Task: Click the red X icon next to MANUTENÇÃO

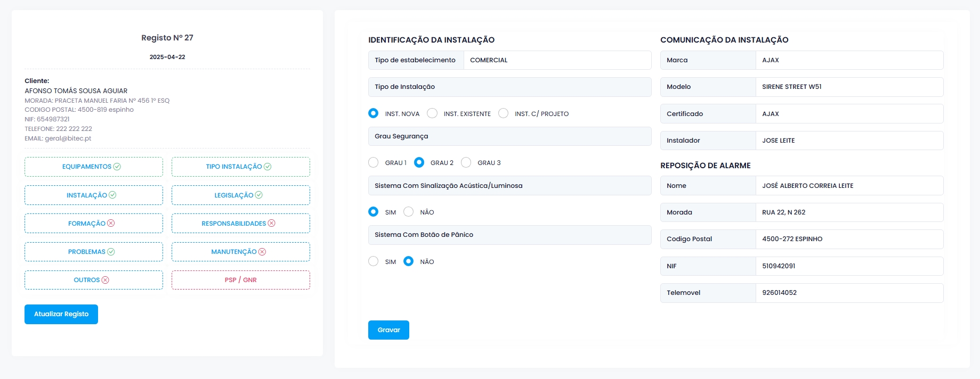Action: point(262,252)
